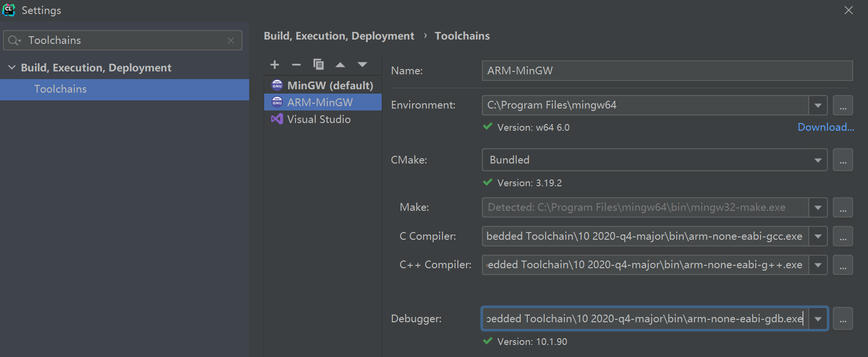This screenshot has width=868, height=357.
Task: Select Visual Studio toolchain
Action: click(319, 119)
